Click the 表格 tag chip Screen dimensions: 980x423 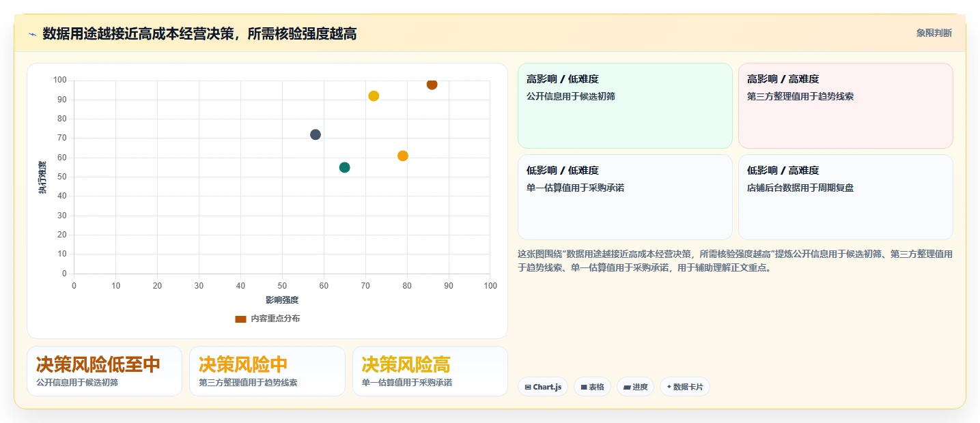[x=592, y=387]
